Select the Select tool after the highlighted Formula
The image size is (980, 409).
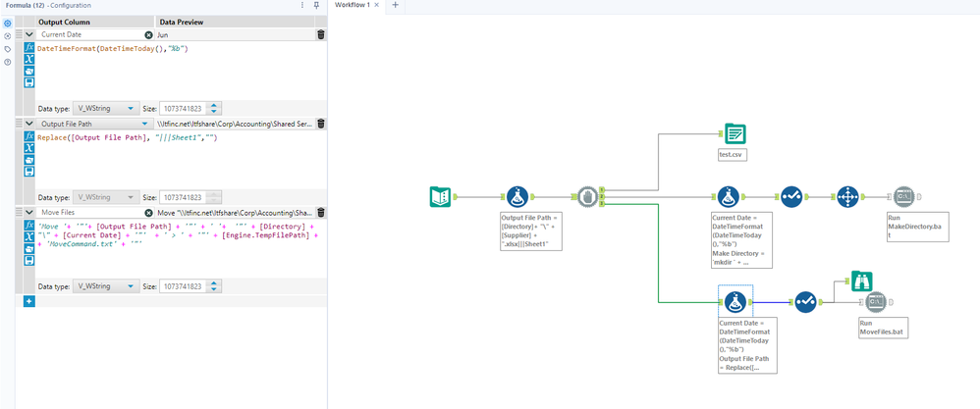pyautogui.click(x=805, y=302)
